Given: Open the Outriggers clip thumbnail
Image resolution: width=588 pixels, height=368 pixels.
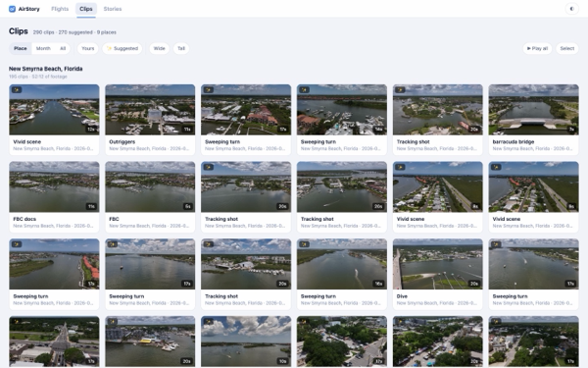Looking at the screenshot, I should 150,110.
